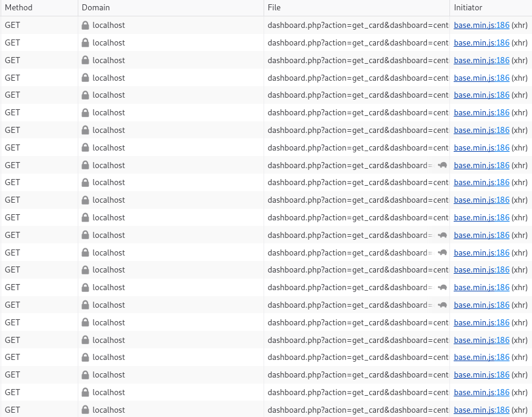Viewport: 532px width, 417px height.
Task: Click the topmost slow-request turtle icon
Action: (x=442, y=165)
